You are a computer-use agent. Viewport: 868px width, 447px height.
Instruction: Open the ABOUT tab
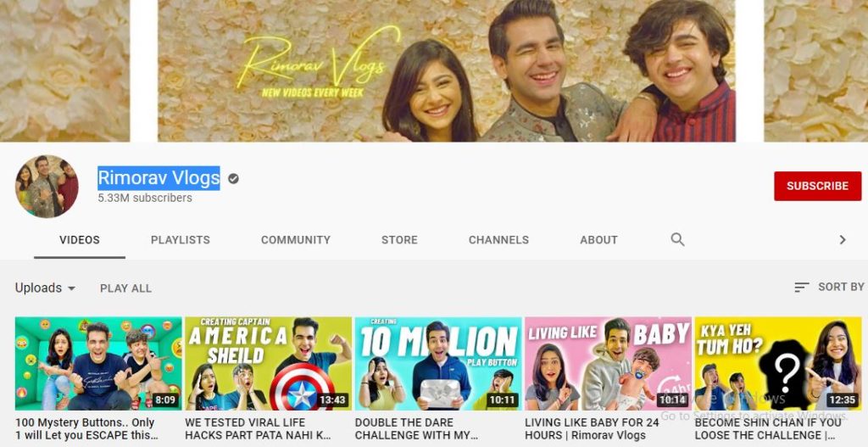(x=598, y=240)
